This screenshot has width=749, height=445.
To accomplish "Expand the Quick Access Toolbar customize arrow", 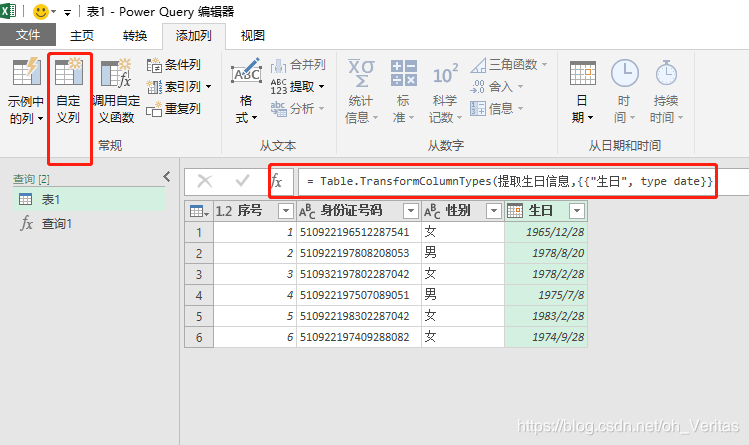I will [x=67, y=12].
